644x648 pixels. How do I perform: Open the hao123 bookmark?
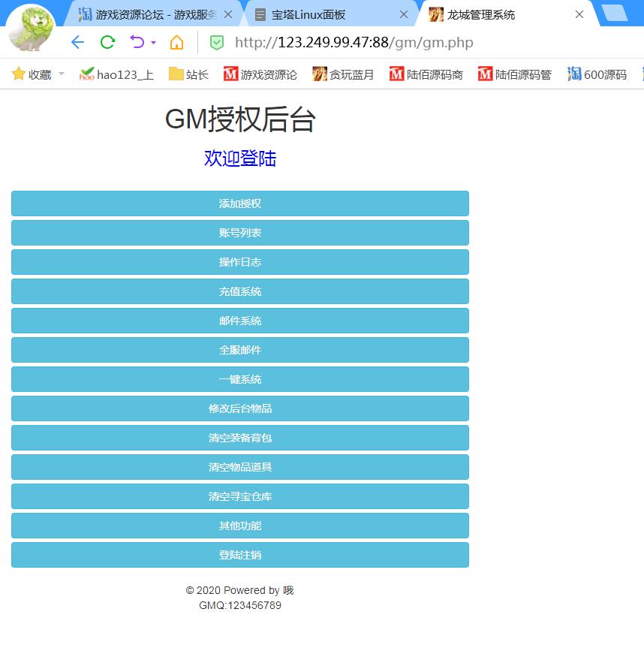click(x=116, y=74)
